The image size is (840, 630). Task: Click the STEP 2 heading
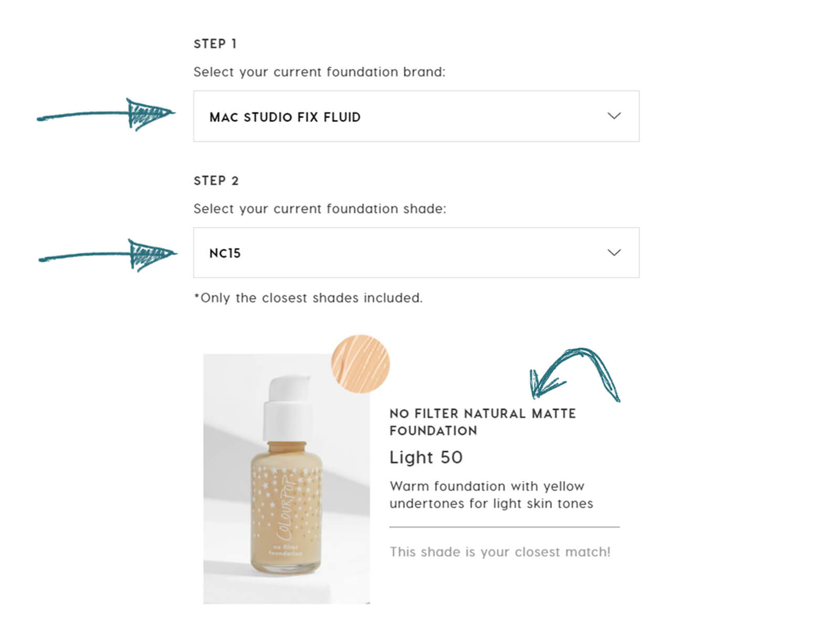pyautogui.click(x=216, y=181)
